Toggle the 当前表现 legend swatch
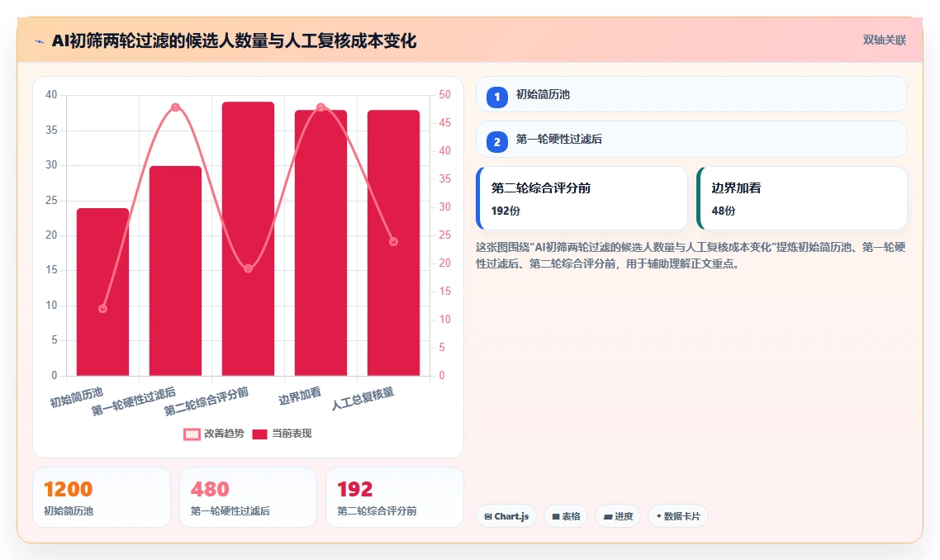940x560 pixels. click(x=259, y=434)
